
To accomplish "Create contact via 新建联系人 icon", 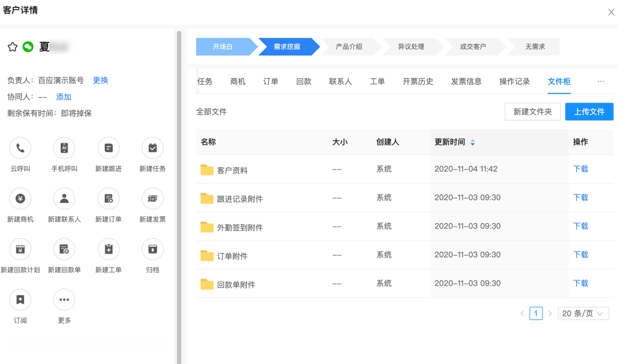I will point(64,199).
